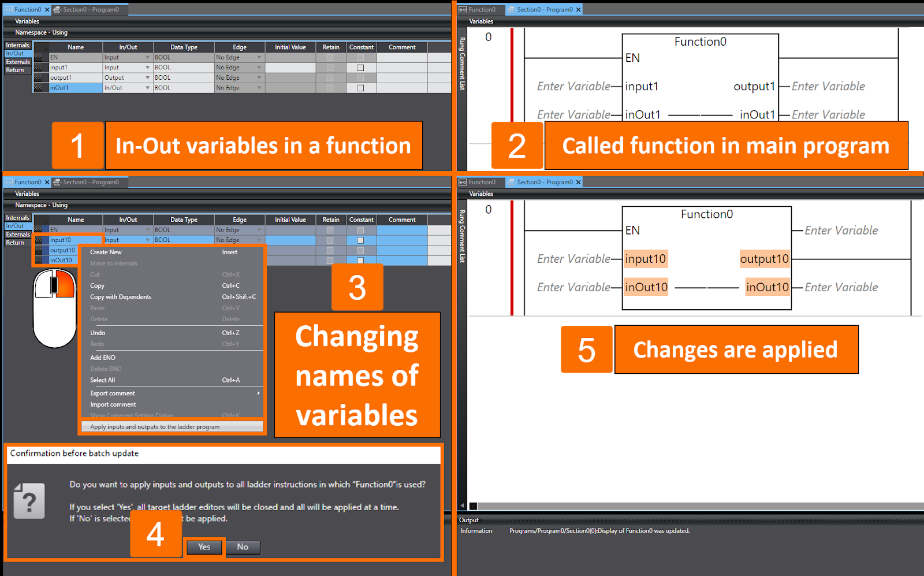The width and height of the screenshot is (924, 576).
Task: Click the program icon on the Section0 tab
Action: point(57,9)
